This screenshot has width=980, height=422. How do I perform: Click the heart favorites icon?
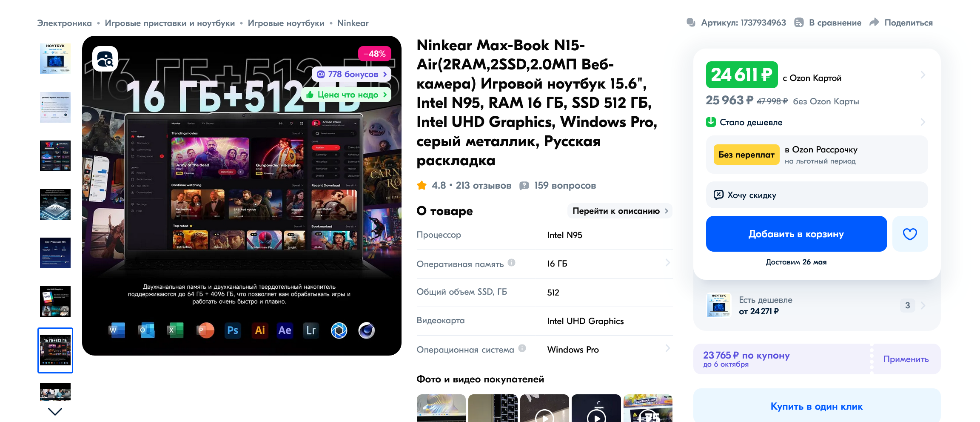point(910,234)
